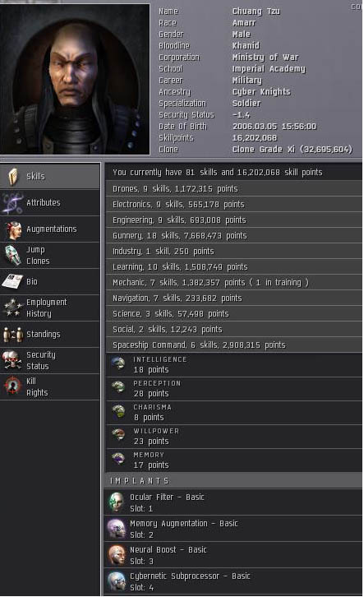Image resolution: width=364 pixels, height=597 pixels.
Task: Open the Skills tab book icon
Action: coord(13,177)
